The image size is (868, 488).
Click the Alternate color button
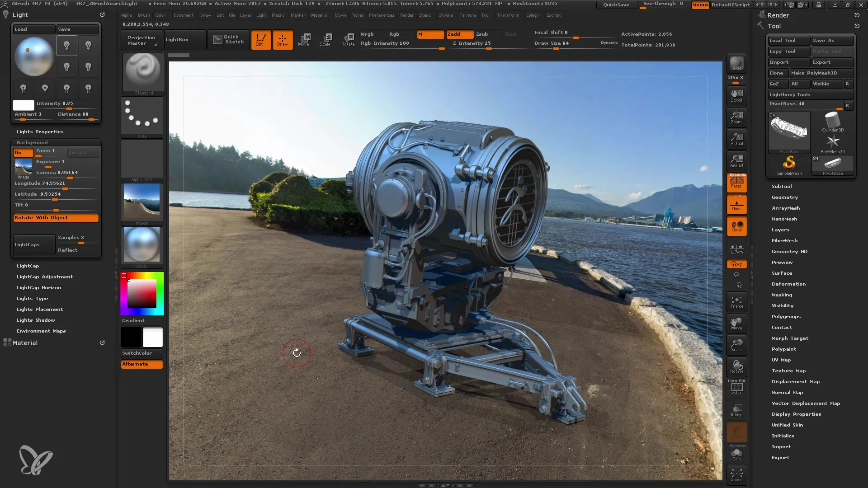pyautogui.click(x=142, y=363)
